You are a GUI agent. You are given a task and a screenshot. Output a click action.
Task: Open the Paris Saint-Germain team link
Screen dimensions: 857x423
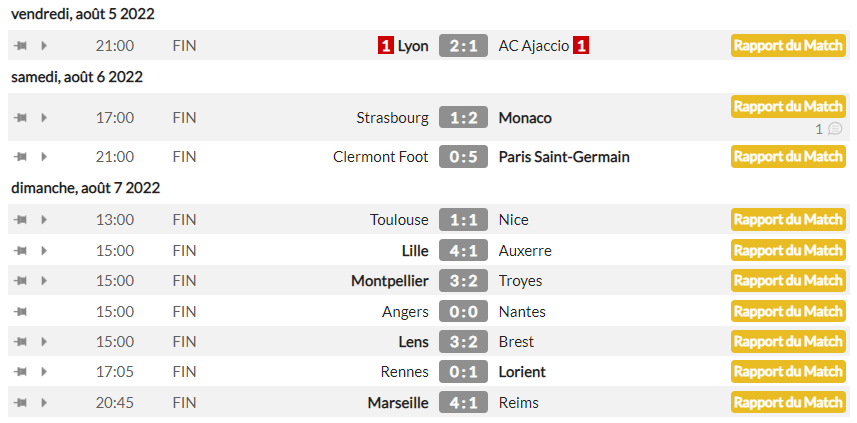pyautogui.click(x=564, y=157)
